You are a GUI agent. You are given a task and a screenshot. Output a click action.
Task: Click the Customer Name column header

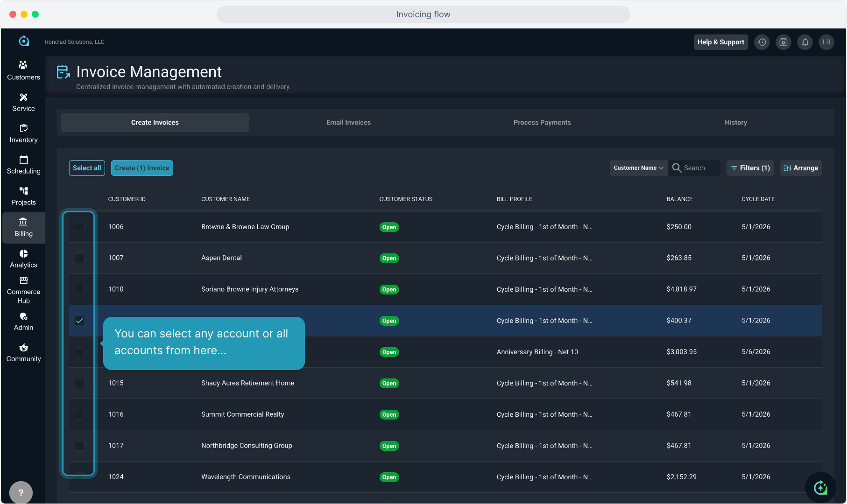pos(226,199)
